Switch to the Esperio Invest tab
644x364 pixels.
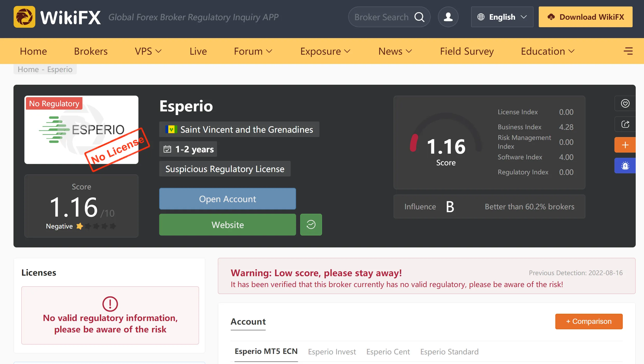(x=332, y=352)
